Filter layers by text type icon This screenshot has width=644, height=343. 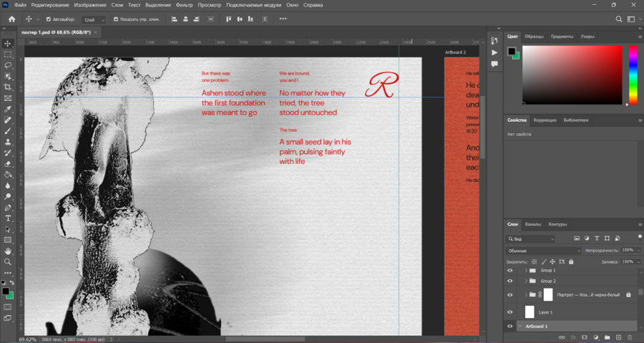(x=597, y=238)
